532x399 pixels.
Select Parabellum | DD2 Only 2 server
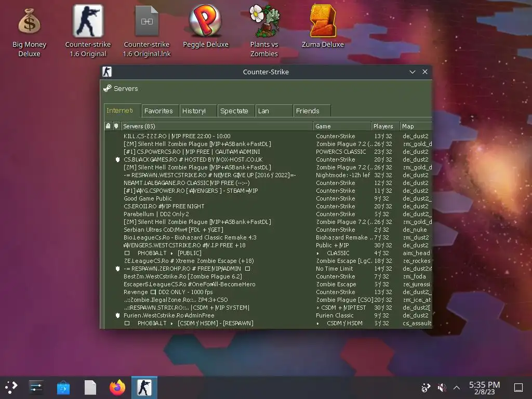tap(268, 214)
